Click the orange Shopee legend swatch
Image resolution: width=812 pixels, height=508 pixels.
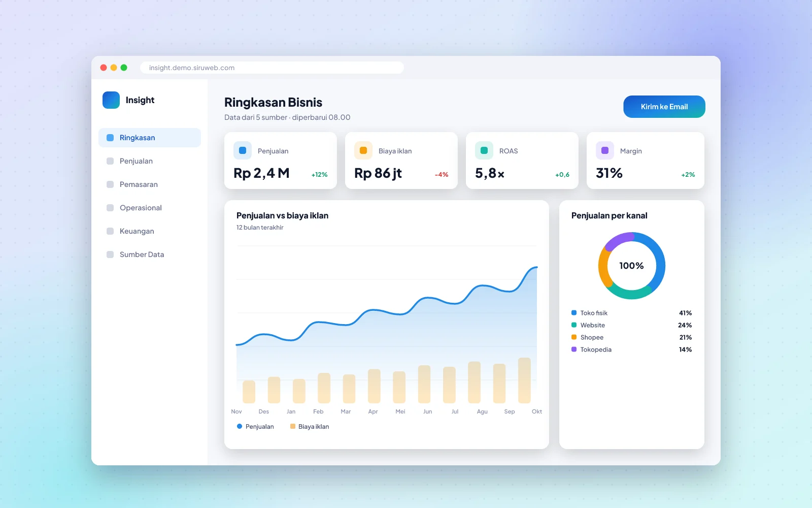tap(574, 337)
